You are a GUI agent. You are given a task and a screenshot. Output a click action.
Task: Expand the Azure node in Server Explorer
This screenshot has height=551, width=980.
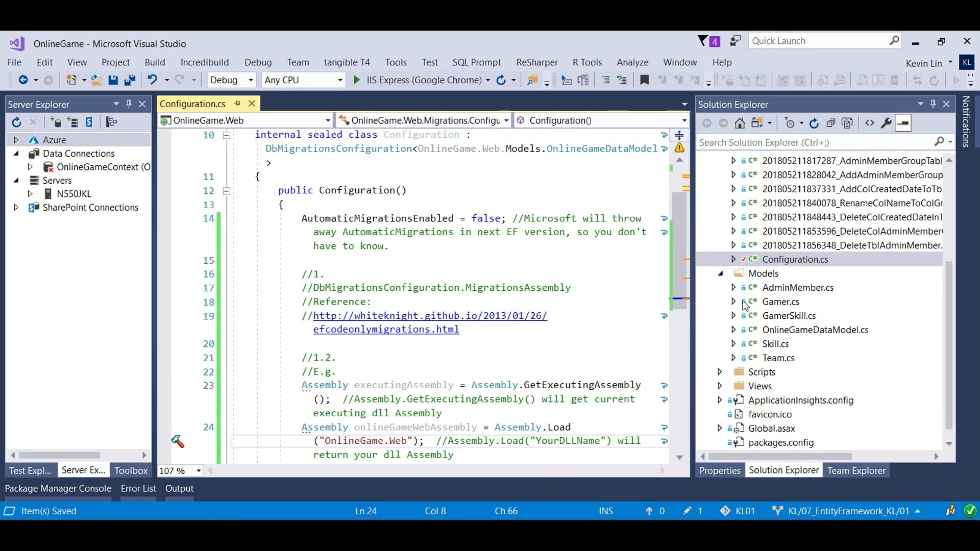tap(16, 140)
